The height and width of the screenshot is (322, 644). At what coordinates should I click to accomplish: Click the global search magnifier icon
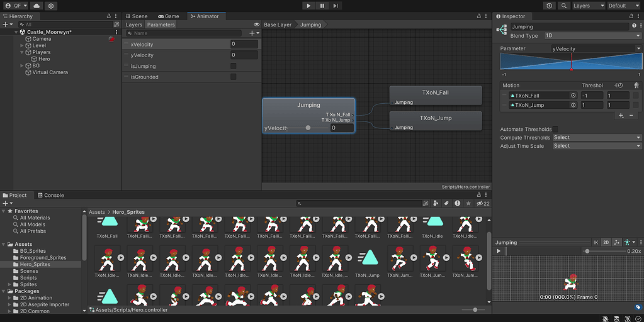[564, 6]
